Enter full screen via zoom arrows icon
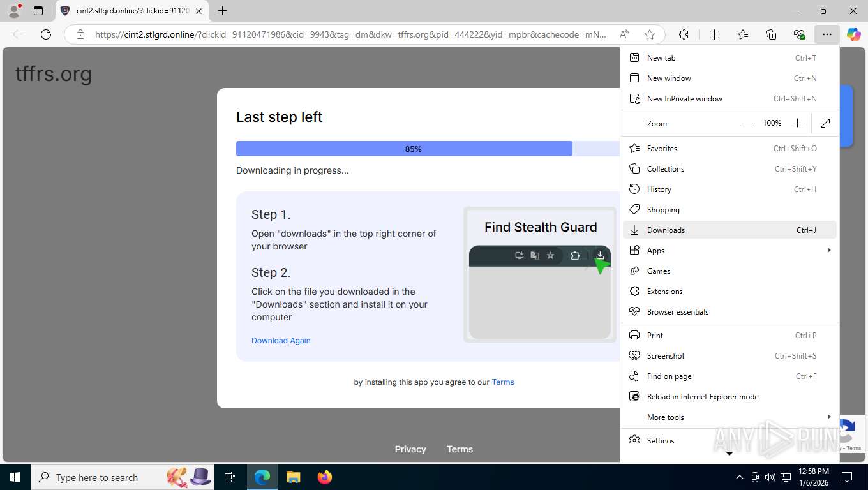 825,123
